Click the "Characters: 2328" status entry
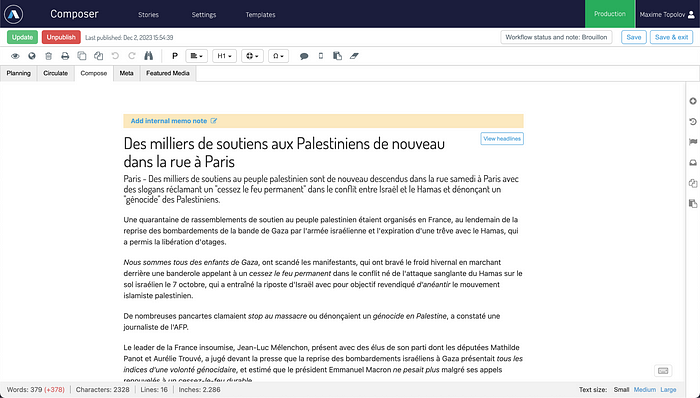Image resolution: width=700 pixels, height=398 pixels. click(x=103, y=390)
